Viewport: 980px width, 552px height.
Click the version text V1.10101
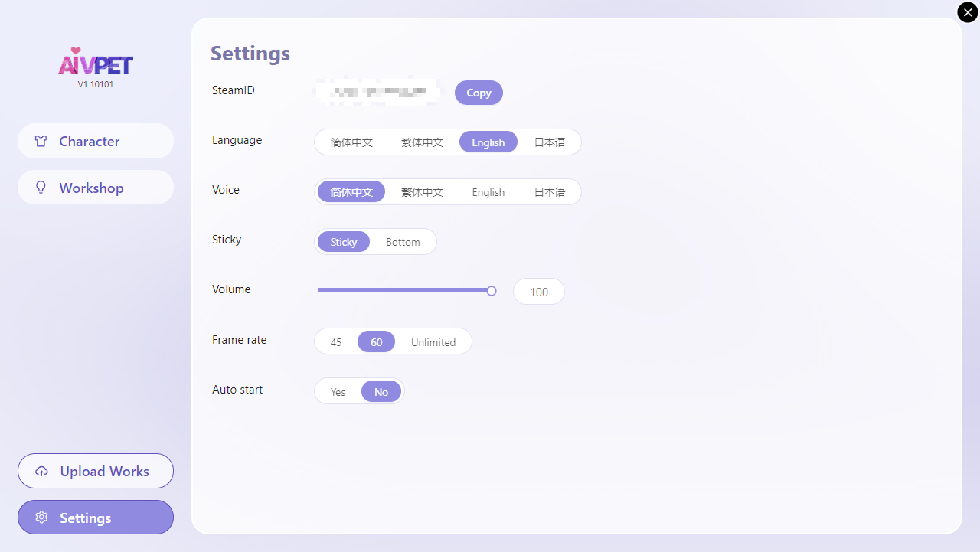(96, 84)
